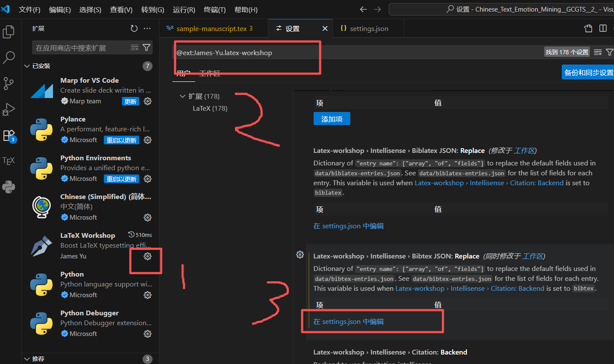
Task: Close the 设置 settings tab
Action: pos(325,28)
